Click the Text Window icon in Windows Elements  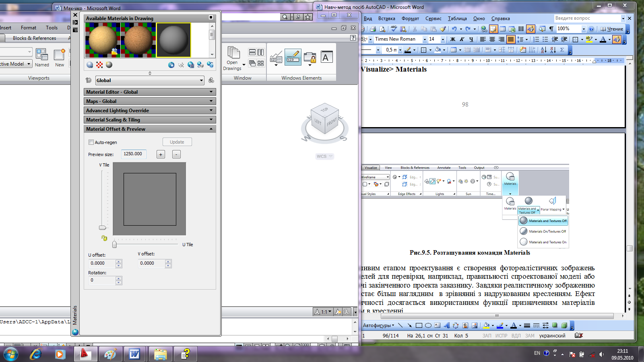326,58
